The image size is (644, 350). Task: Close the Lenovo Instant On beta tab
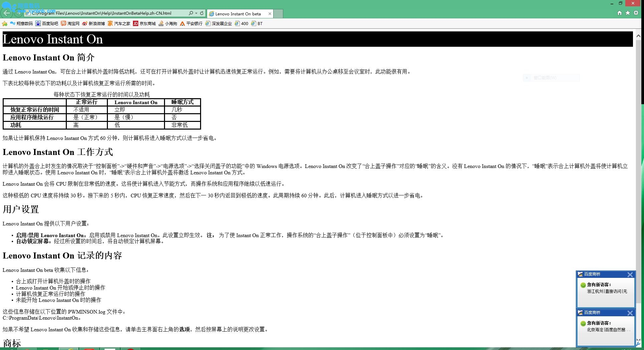270,14
